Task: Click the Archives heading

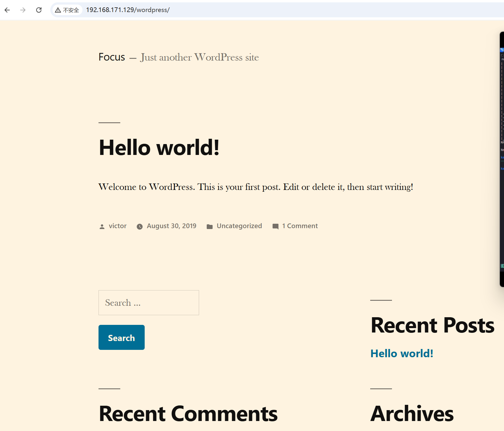Action: tap(412, 414)
